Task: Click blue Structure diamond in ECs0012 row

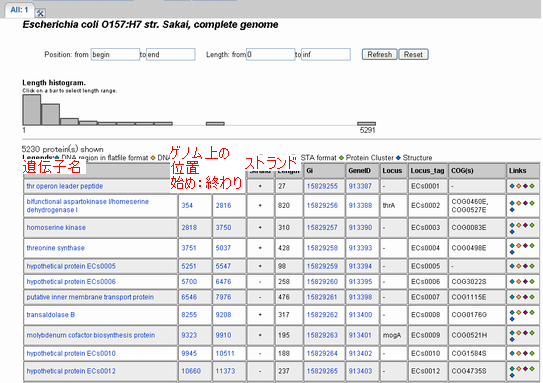Action: [x=512, y=375]
